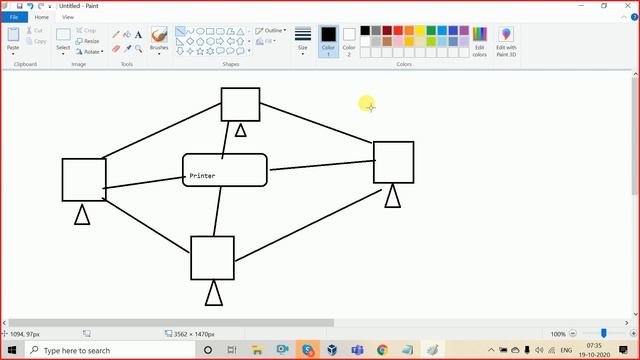Image resolution: width=640 pixels, height=360 pixels.
Task: Click the Save icon in quick access toolbar
Action: pos(19,6)
